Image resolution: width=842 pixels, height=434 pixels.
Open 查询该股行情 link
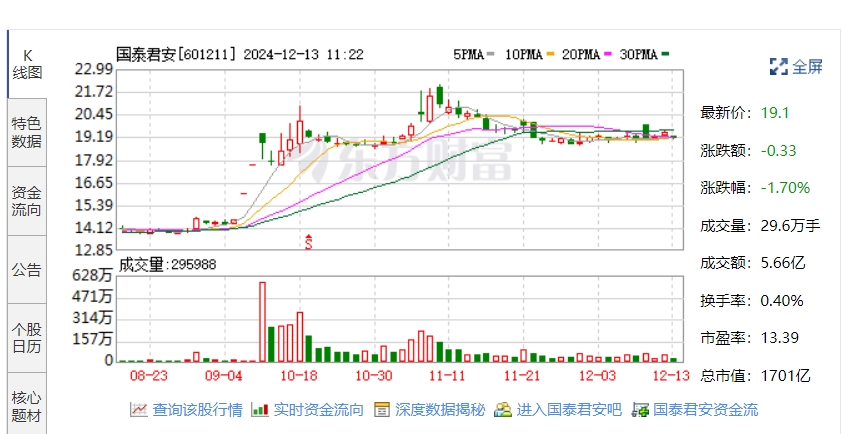[197, 410]
